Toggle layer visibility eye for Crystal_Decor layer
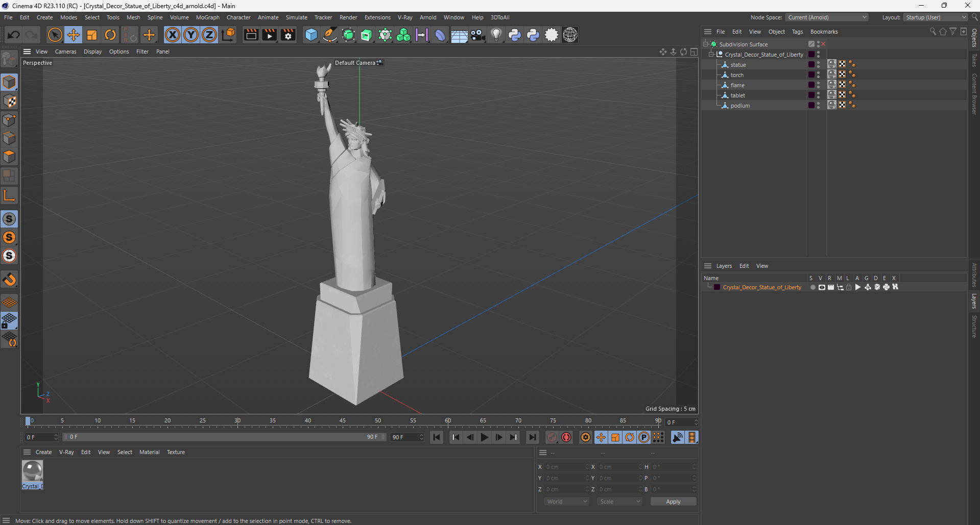This screenshot has height=525, width=980. point(822,287)
